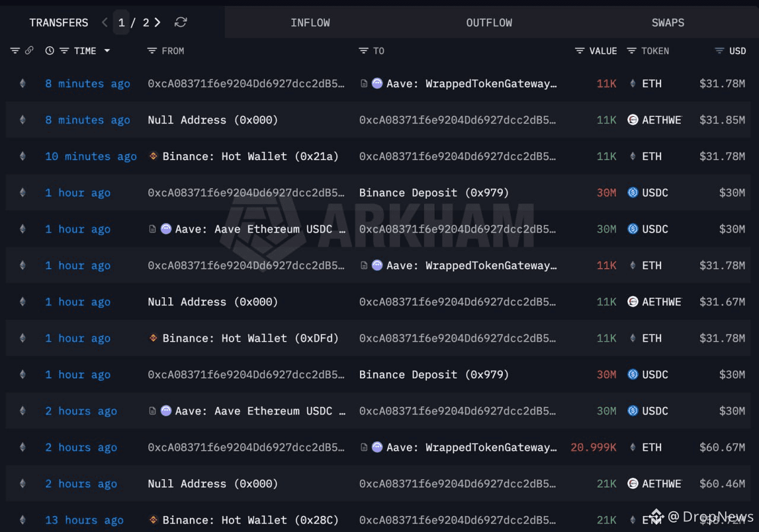Click the AETHWE token icon in $60.46M row
Image resolution: width=759 pixels, height=532 pixels.
tap(633, 484)
